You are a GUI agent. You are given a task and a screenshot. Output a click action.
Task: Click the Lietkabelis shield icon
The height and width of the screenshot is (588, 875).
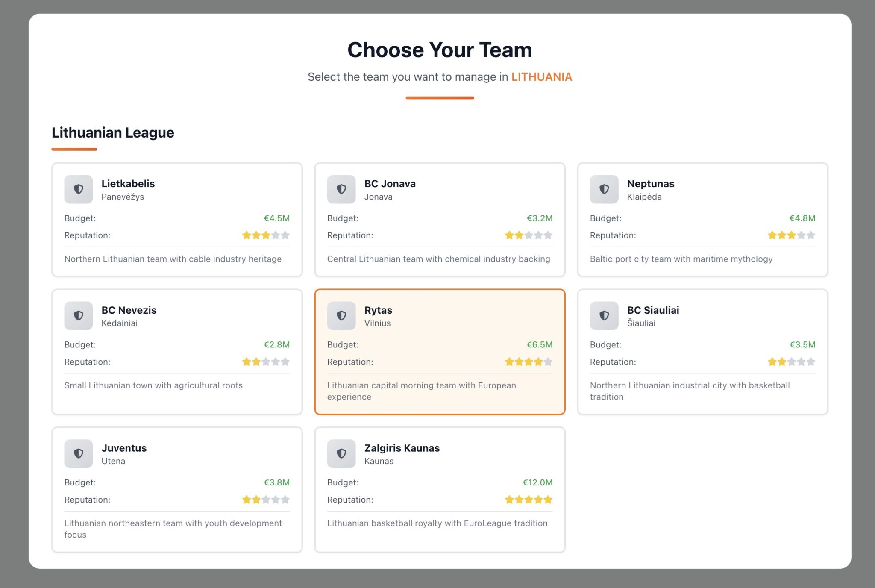tap(79, 189)
